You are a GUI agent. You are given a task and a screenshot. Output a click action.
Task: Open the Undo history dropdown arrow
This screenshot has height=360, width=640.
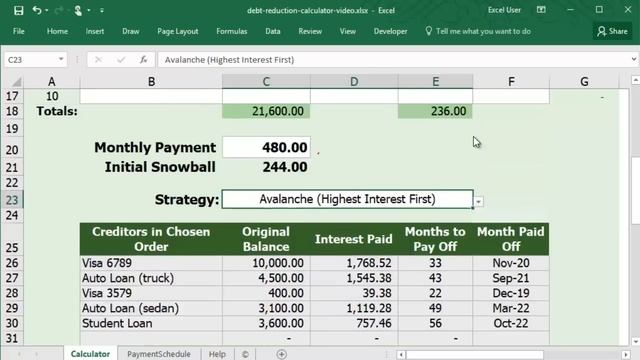(x=47, y=10)
